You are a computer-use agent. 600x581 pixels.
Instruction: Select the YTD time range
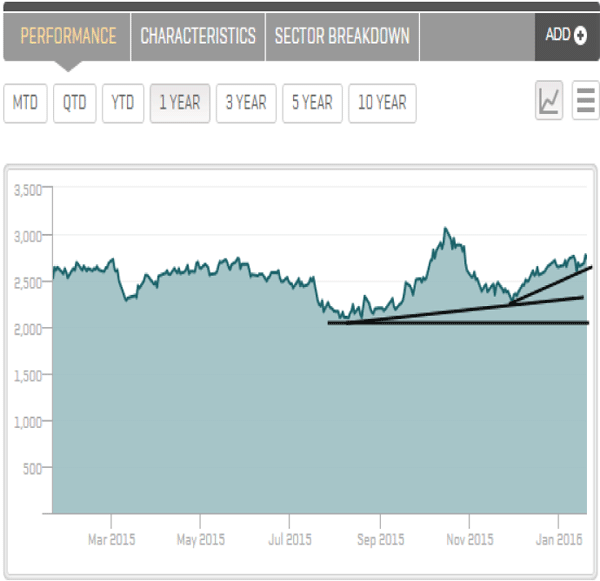(123, 103)
